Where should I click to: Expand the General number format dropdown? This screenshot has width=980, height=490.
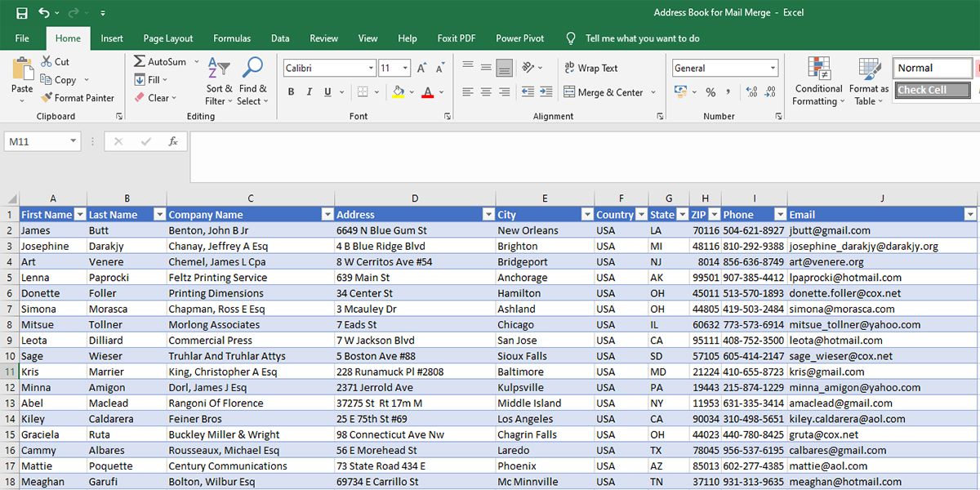click(x=773, y=69)
